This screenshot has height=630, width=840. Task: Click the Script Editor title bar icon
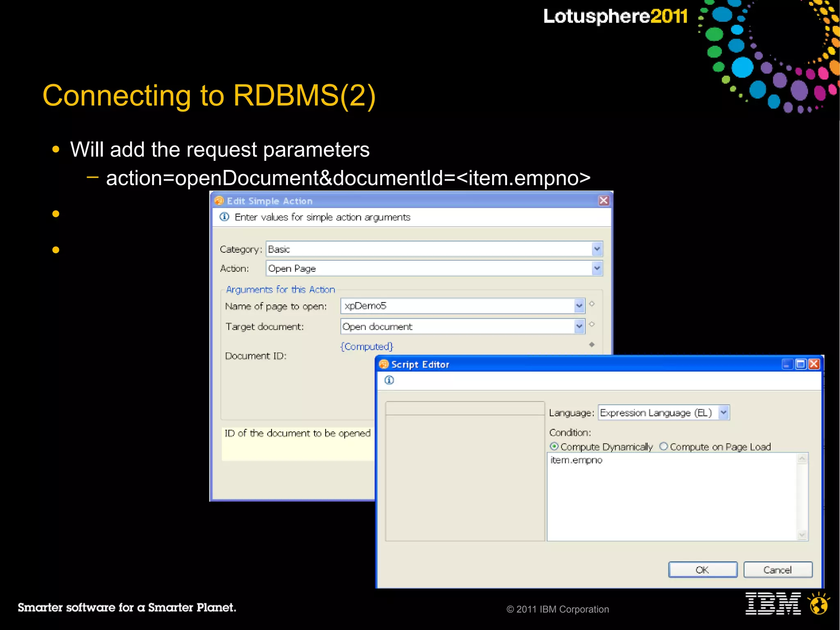[x=384, y=364]
